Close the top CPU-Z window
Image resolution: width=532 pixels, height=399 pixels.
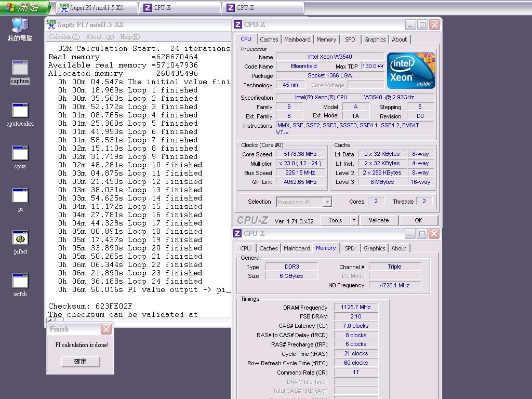435,25
